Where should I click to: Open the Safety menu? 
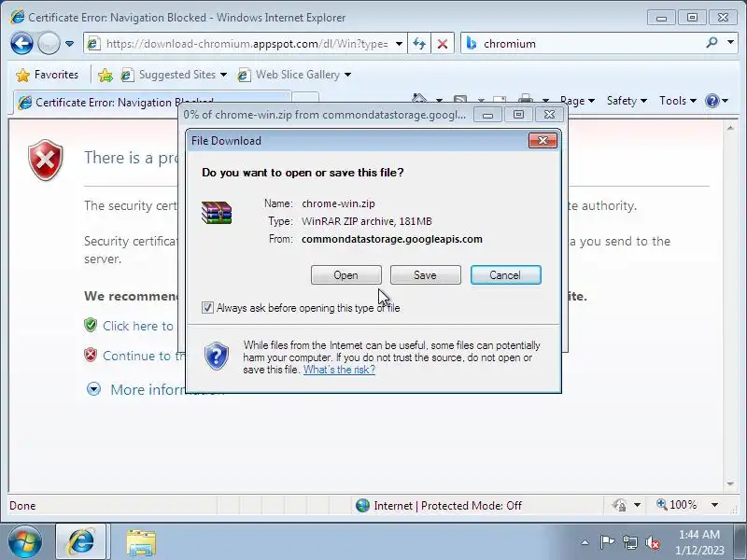(x=627, y=101)
